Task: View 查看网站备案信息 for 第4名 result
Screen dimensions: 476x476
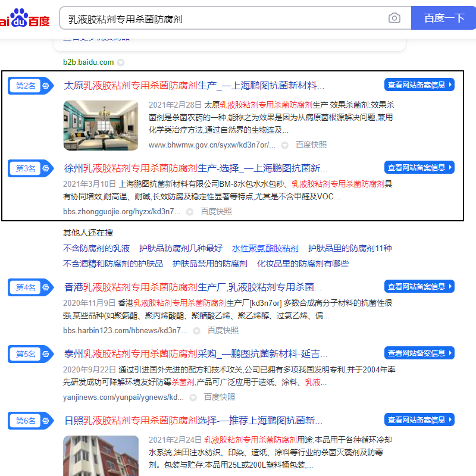Action: (x=419, y=286)
